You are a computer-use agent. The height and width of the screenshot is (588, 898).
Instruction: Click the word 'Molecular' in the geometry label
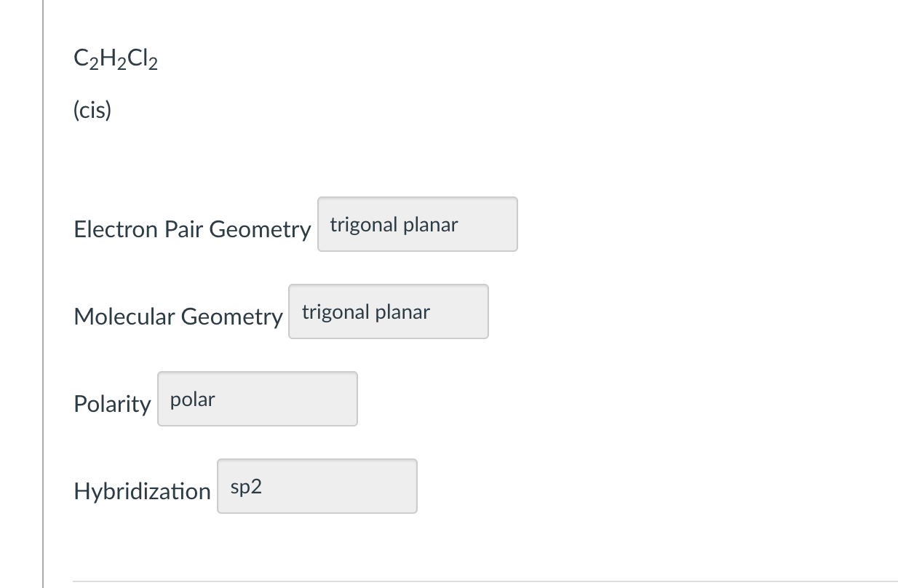tap(124, 317)
